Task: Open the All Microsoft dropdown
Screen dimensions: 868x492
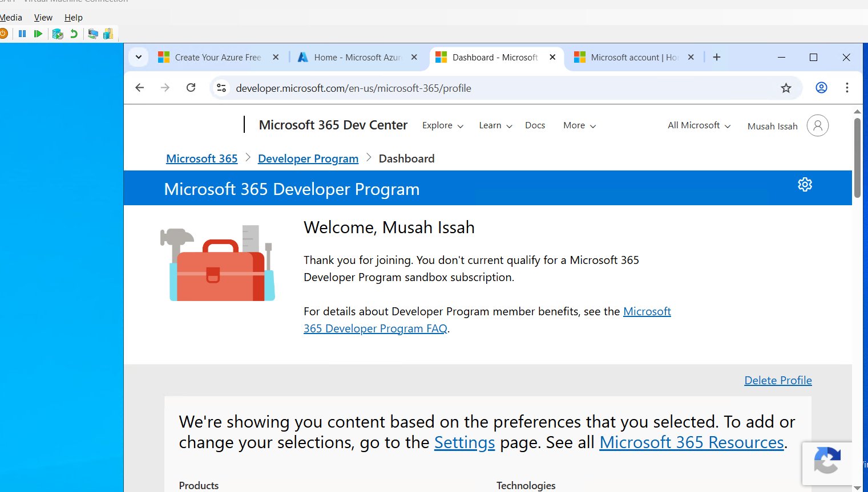Action: pyautogui.click(x=699, y=125)
